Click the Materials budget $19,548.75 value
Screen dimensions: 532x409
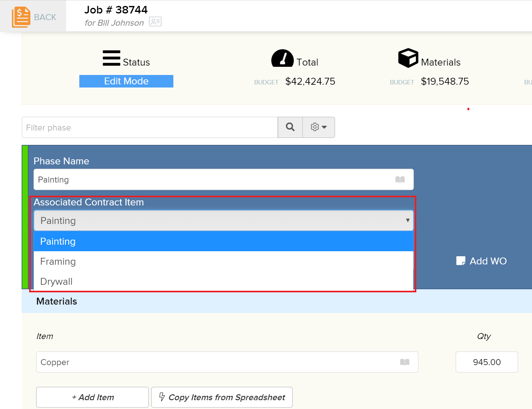coord(445,81)
